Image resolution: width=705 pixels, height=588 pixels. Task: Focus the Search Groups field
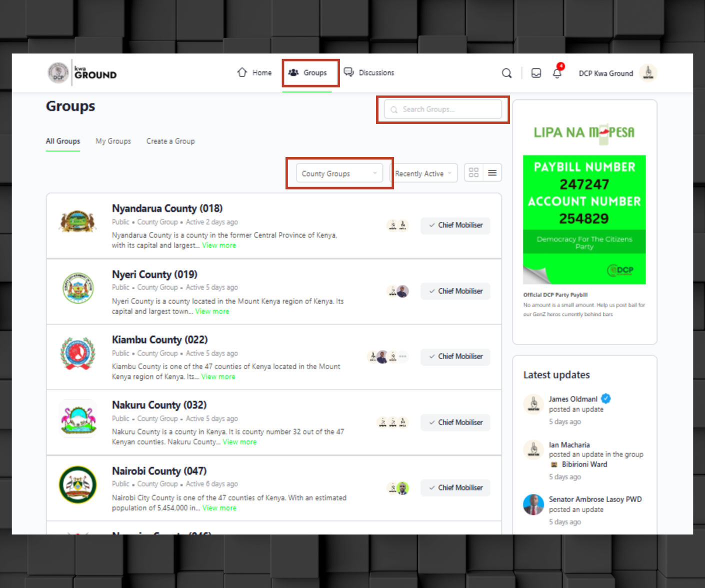coord(443,109)
